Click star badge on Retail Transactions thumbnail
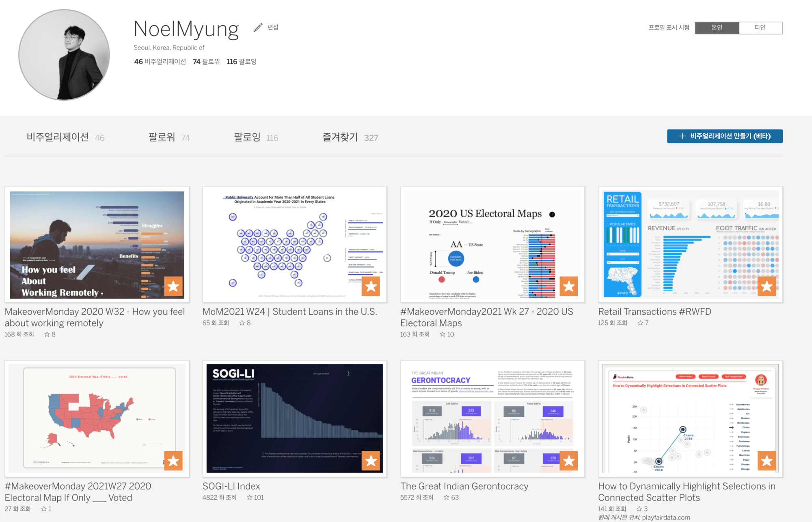This screenshot has width=812, height=522. tap(766, 286)
